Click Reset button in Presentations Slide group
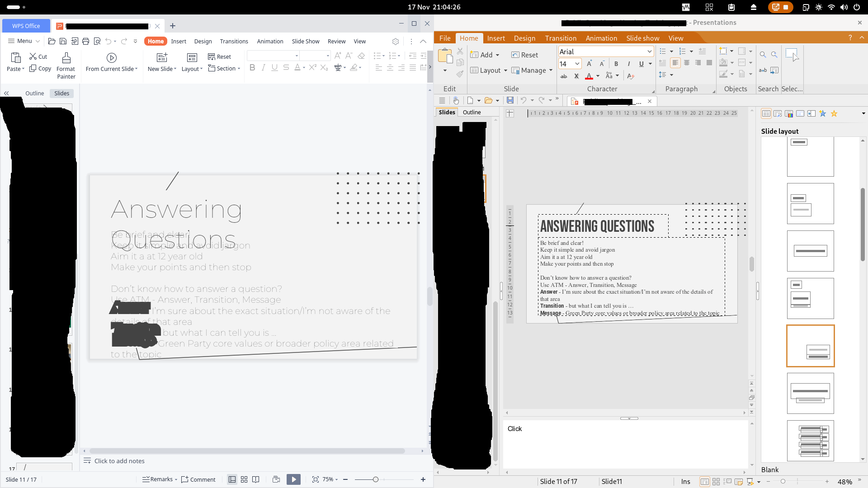 (525, 55)
